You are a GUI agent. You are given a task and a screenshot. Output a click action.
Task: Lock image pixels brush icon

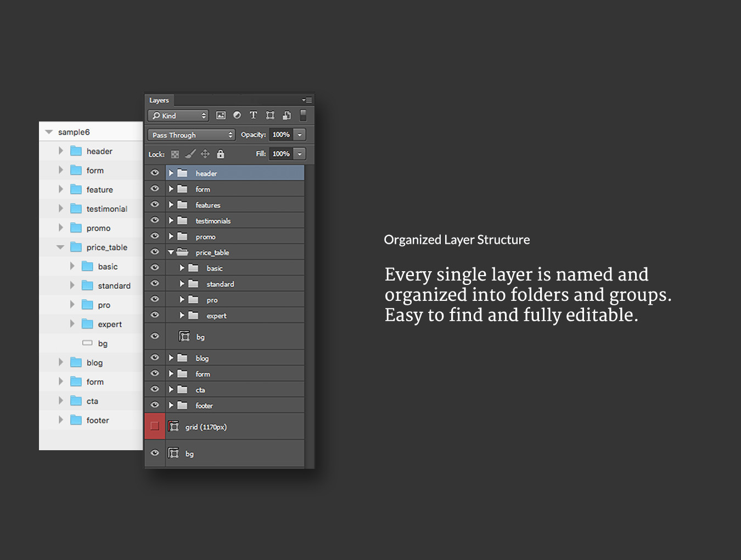190,154
